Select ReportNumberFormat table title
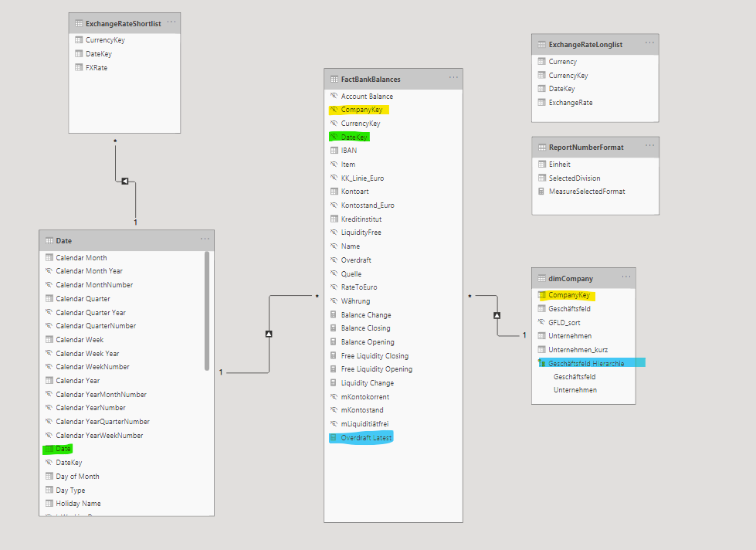Screen dimensions: 756x550 point(586,147)
